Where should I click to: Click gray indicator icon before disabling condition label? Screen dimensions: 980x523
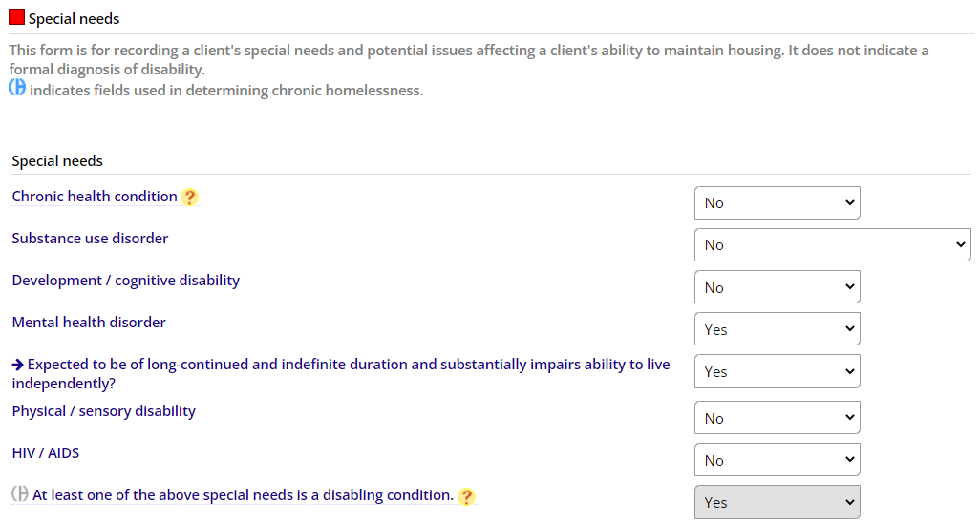[20, 494]
